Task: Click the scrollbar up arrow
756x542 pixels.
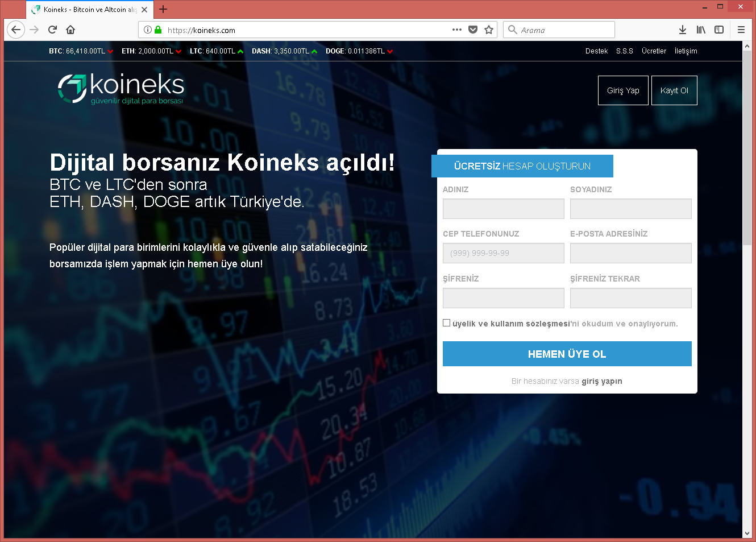Action: [747, 46]
